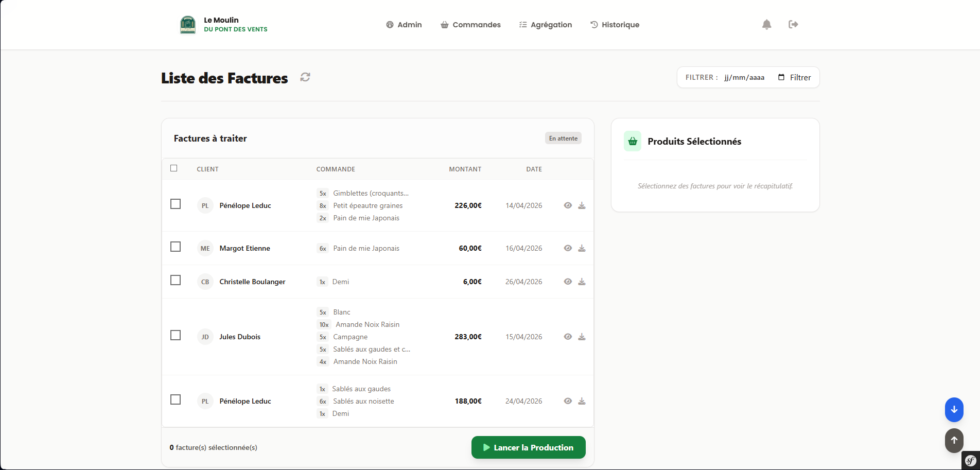
Task: Check Pénélope Leduc's 188,00€ invoice
Action: 176,400
